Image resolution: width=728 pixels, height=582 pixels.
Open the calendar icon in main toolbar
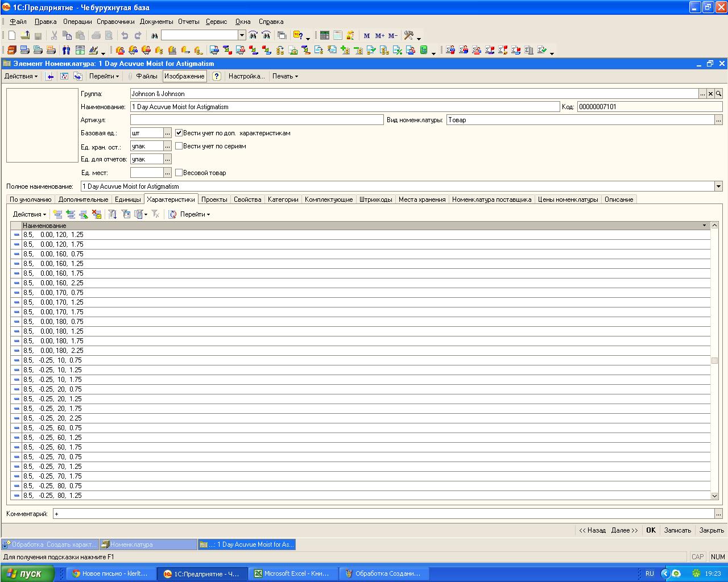[338, 35]
